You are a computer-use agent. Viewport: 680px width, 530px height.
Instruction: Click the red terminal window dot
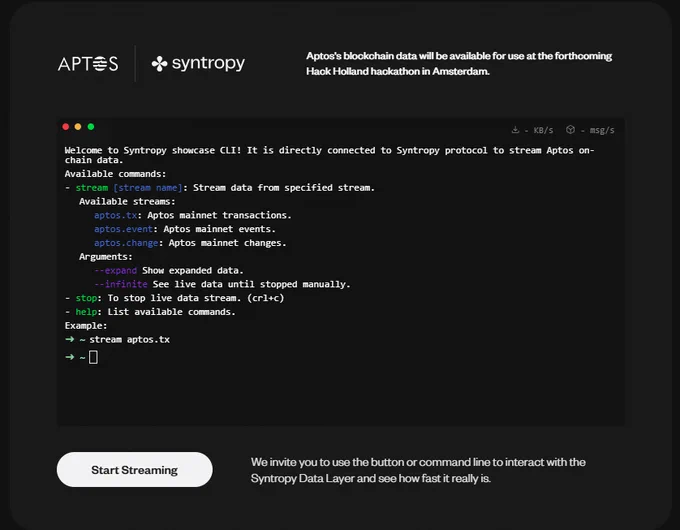pyautogui.click(x=65, y=127)
